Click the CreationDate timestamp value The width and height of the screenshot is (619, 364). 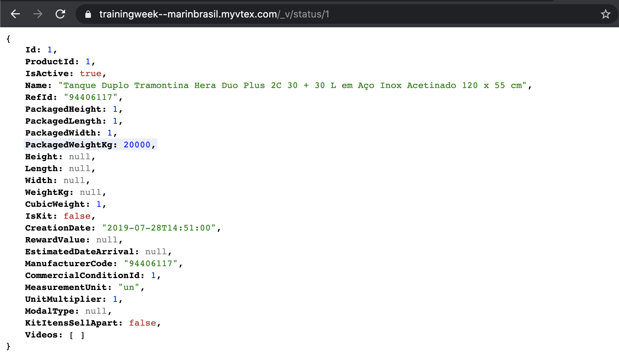pos(159,228)
